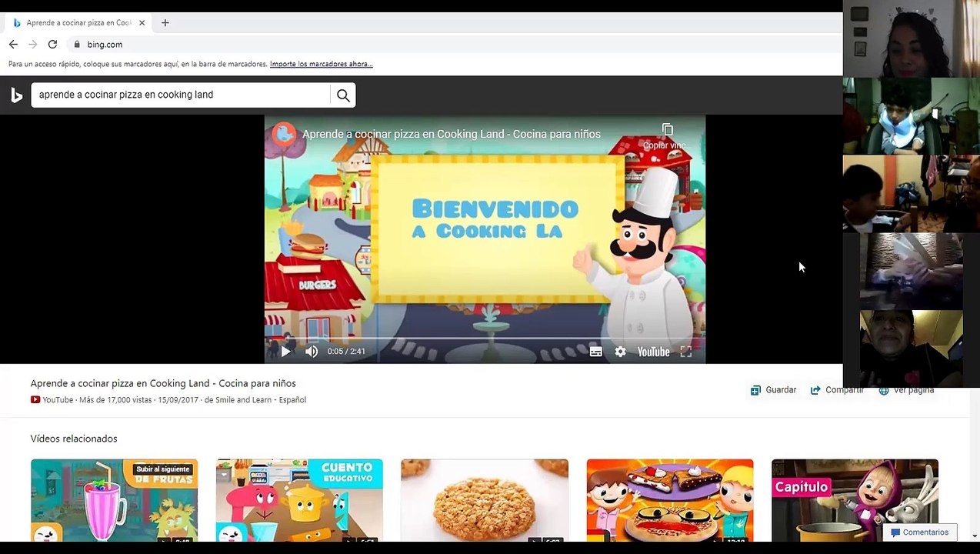Image resolution: width=980 pixels, height=554 pixels.
Task: Reload the Bing page
Action: tap(52, 45)
